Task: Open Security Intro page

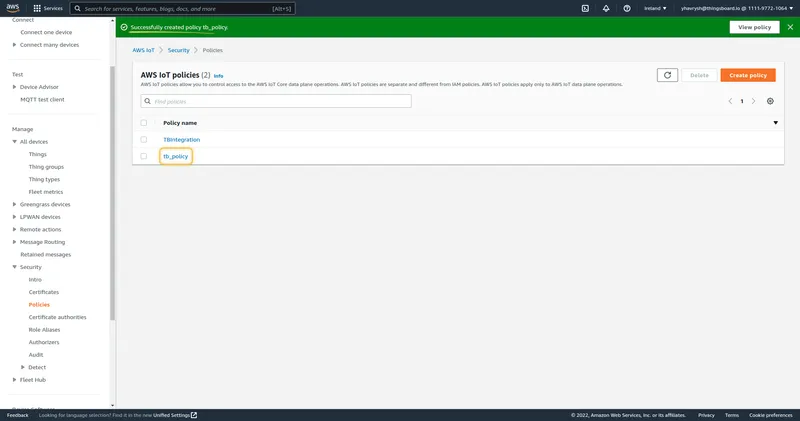Action: [x=35, y=280]
